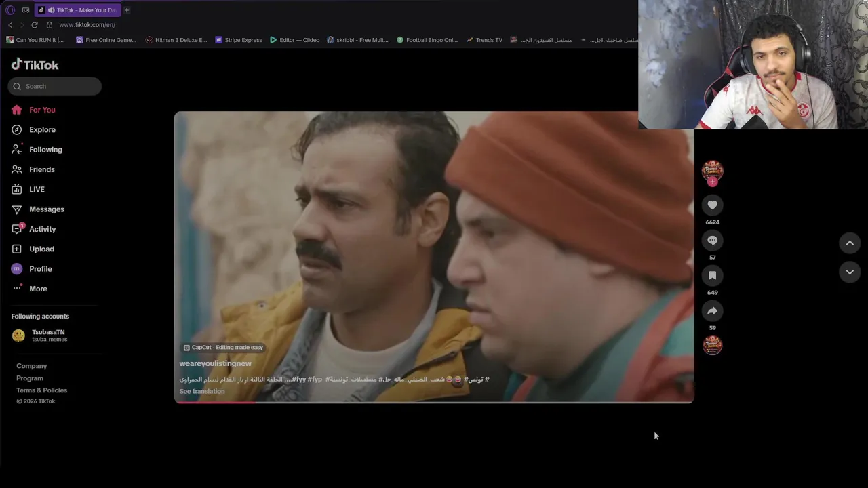
Task: Open weareyoulistingnew creator profile
Action: pos(215,363)
